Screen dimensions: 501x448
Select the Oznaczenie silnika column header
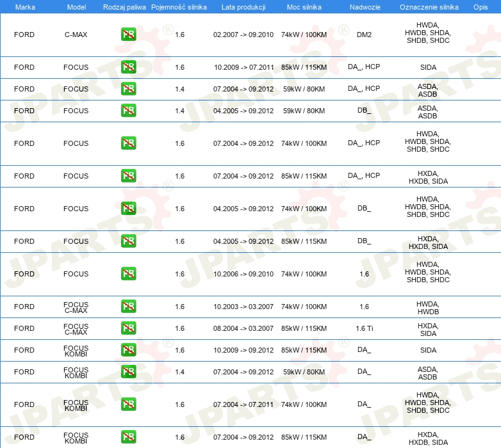pyautogui.click(x=429, y=6)
